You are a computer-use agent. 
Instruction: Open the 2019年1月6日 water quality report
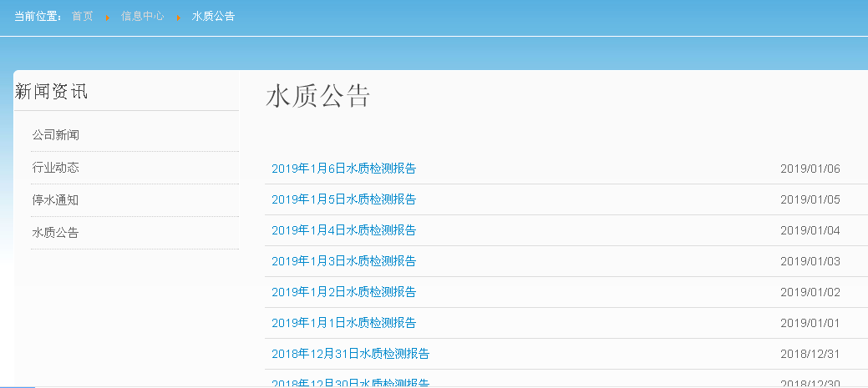tap(343, 169)
